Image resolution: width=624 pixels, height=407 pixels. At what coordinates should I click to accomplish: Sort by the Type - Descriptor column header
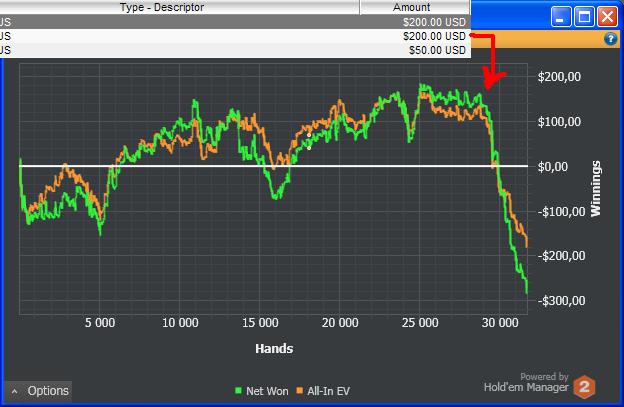(x=180, y=7)
